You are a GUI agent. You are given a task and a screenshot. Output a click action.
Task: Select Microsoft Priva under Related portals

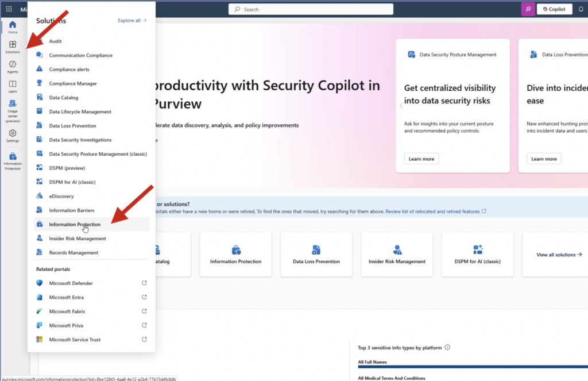91,325
